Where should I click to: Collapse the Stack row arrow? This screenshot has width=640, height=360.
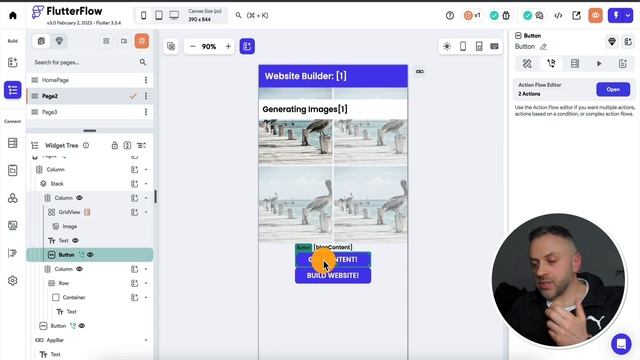coord(146,184)
